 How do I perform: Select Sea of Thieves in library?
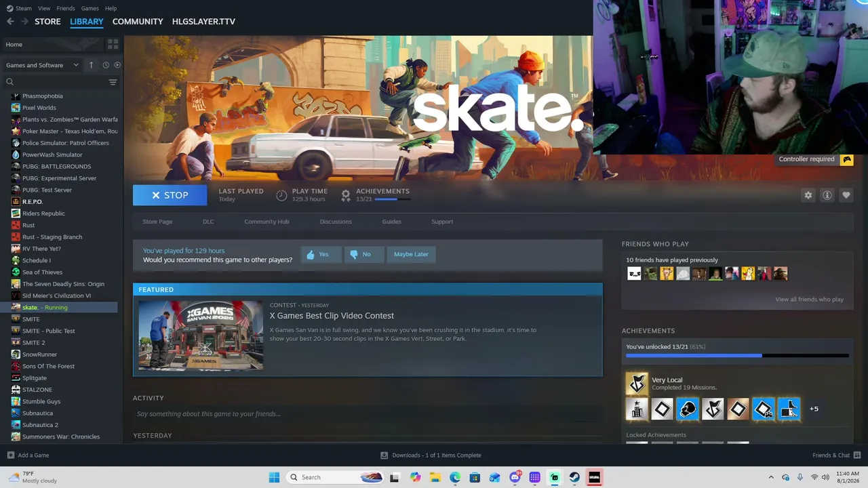[42, 272]
